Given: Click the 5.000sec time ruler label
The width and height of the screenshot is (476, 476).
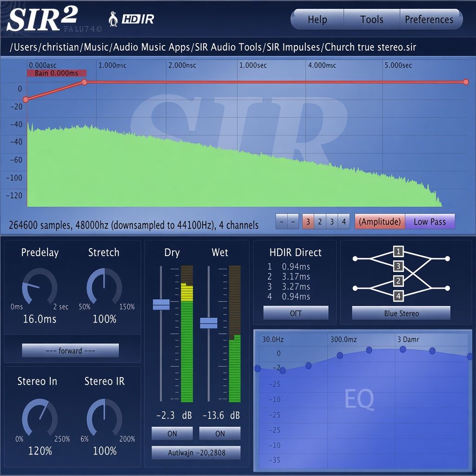Looking at the screenshot, I should click(x=398, y=65).
